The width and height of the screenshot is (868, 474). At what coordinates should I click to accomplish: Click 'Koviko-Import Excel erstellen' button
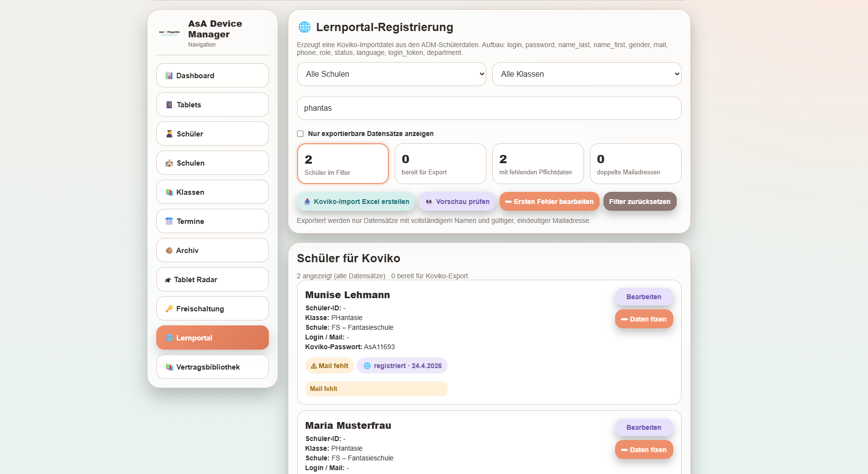(356, 202)
